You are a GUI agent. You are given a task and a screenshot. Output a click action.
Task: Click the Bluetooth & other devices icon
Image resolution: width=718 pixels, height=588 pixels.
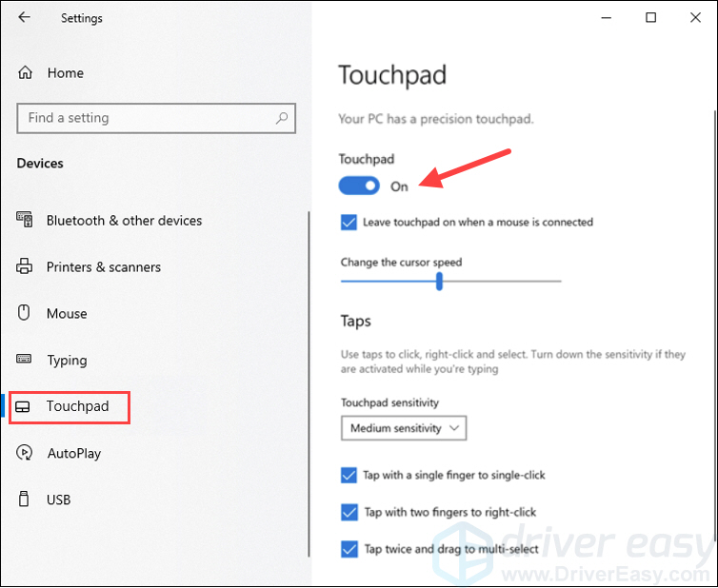coord(24,220)
